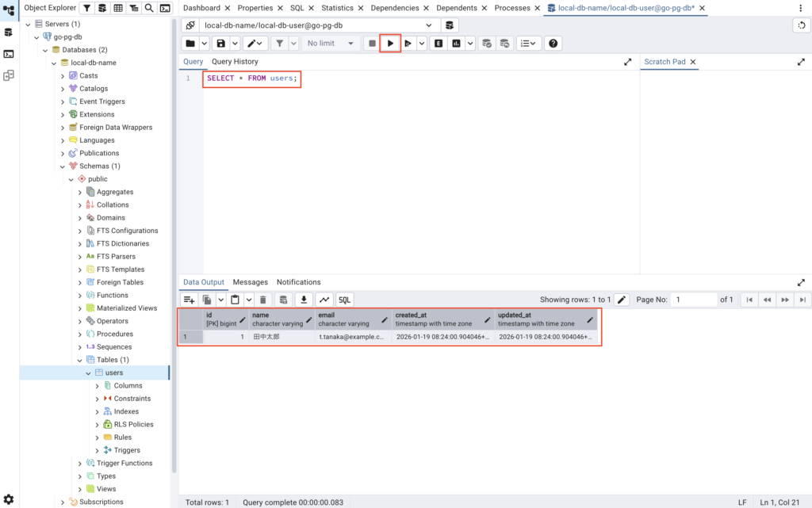Click the Add row icon in Data Output
This screenshot has width=812, height=508.
coord(189,300)
